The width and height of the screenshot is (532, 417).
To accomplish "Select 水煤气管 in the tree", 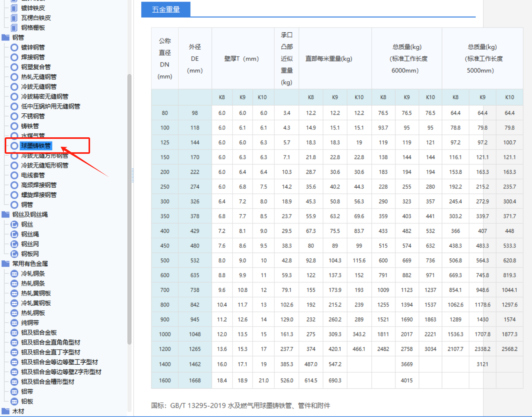I will [33, 136].
